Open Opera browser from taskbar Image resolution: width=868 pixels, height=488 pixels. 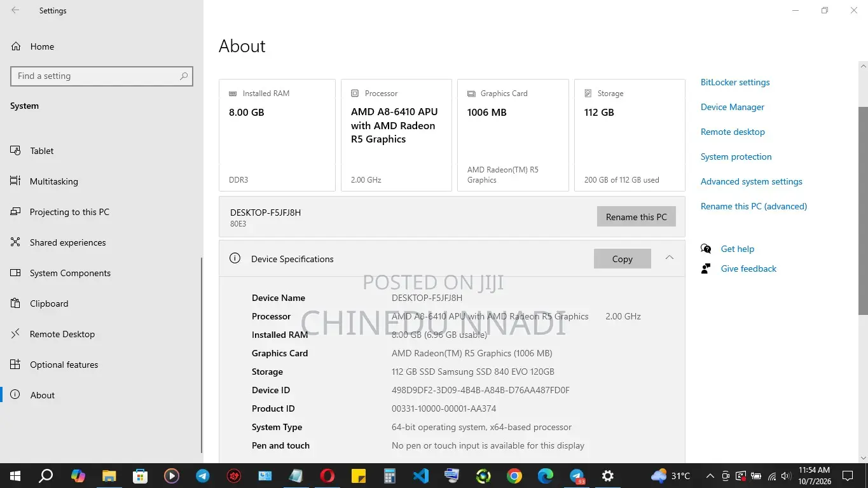click(327, 476)
